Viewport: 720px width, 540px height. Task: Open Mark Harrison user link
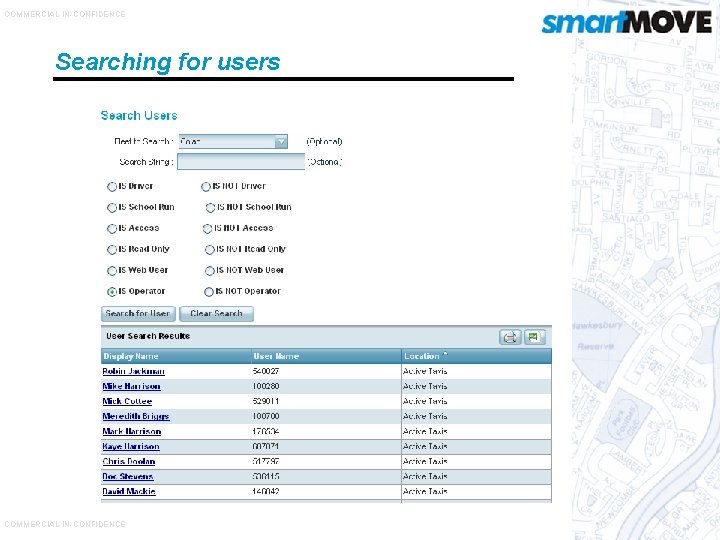click(x=132, y=432)
